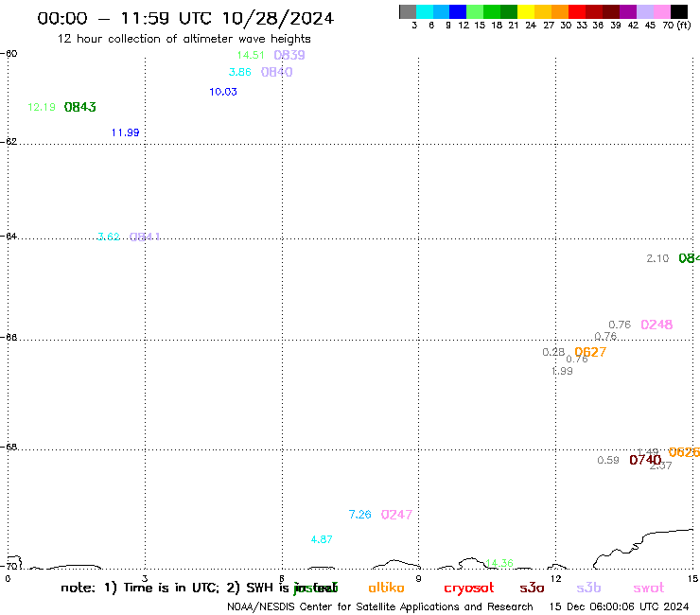Select the gray value 0.59
The width and height of the screenshot is (700, 615).
(608, 460)
